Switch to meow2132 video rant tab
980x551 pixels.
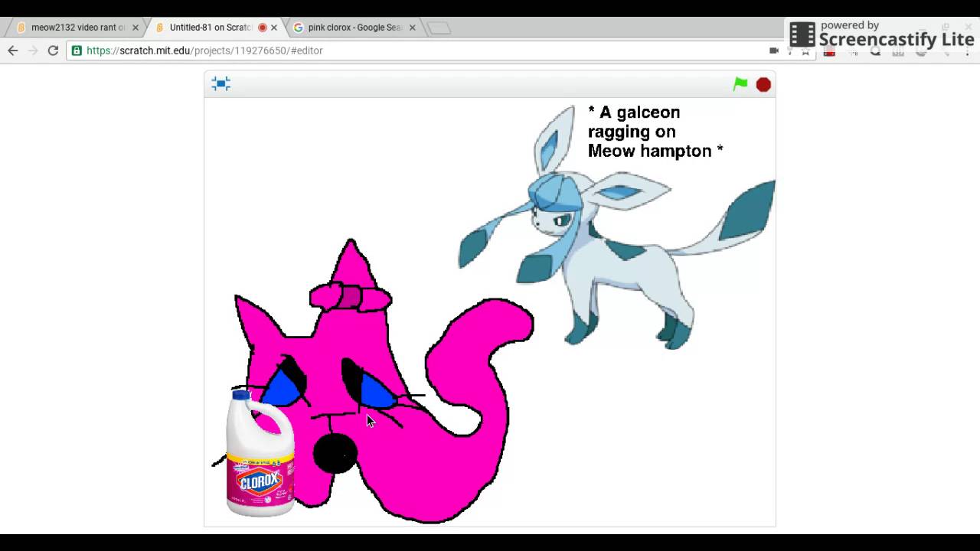click(x=78, y=28)
